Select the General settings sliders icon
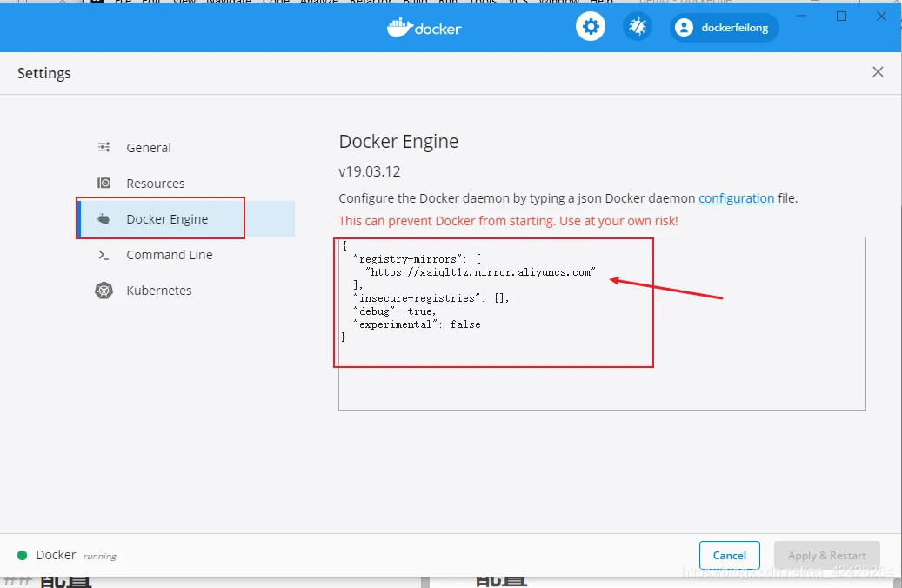 coord(104,148)
